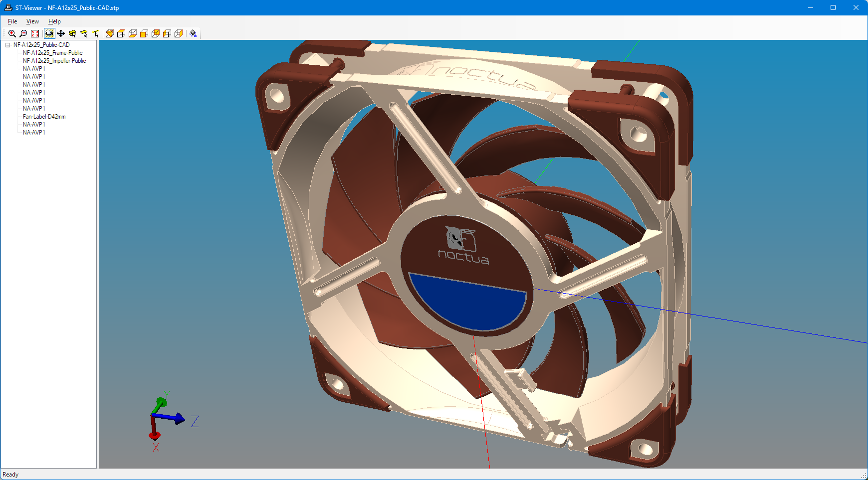Screen dimensions: 868x480
Task: Select Fan-Label-D42mm in the tree
Action: (44, 117)
